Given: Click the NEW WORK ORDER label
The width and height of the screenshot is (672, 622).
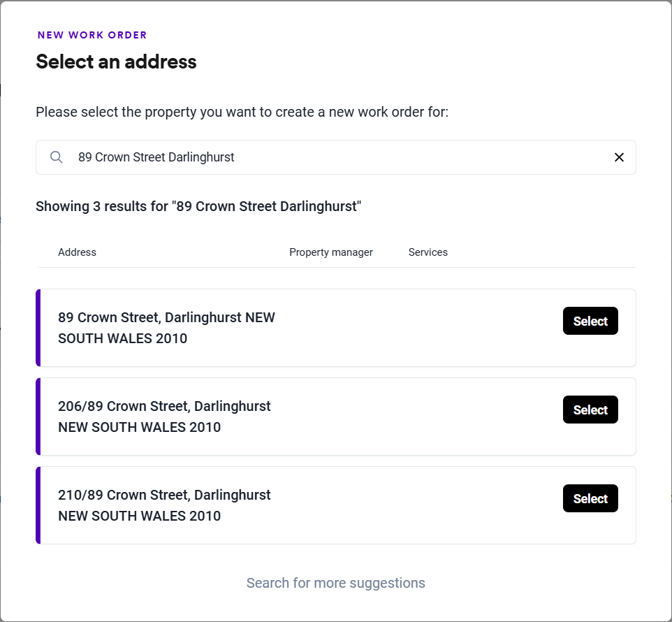Looking at the screenshot, I should pos(92,35).
